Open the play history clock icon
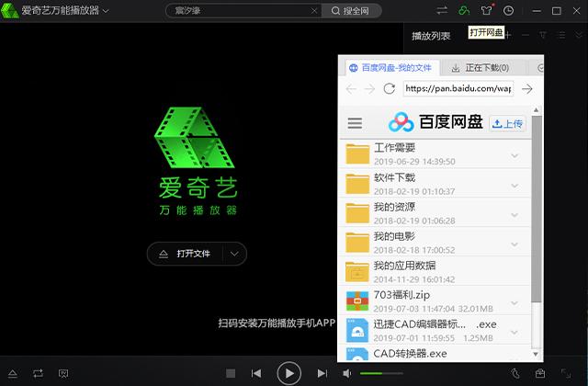The height and width of the screenshot is (386, 588). [508, 10]
